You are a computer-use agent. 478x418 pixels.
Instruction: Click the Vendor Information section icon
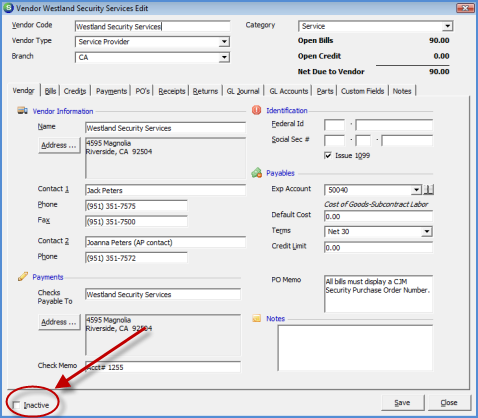click(x=23, y=111)
